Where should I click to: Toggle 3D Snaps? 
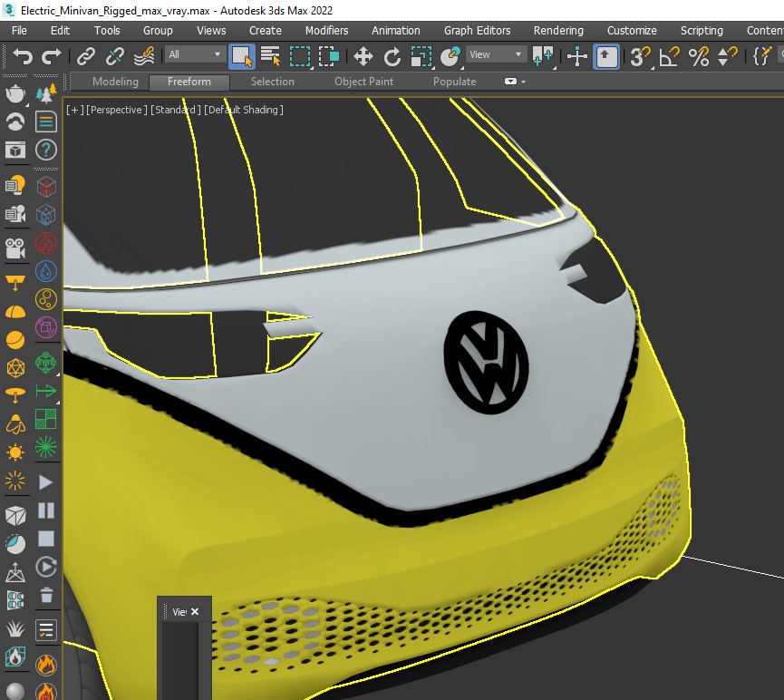click(x=640, y=56)
